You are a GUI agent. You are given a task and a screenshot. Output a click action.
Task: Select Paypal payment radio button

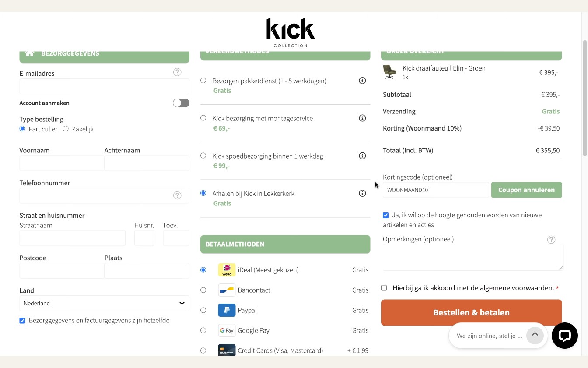pyautogui.click(x=203, y=310)
